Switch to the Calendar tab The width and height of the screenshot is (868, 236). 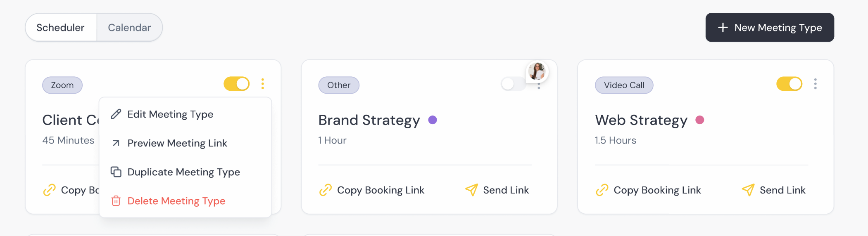[129, 28]
